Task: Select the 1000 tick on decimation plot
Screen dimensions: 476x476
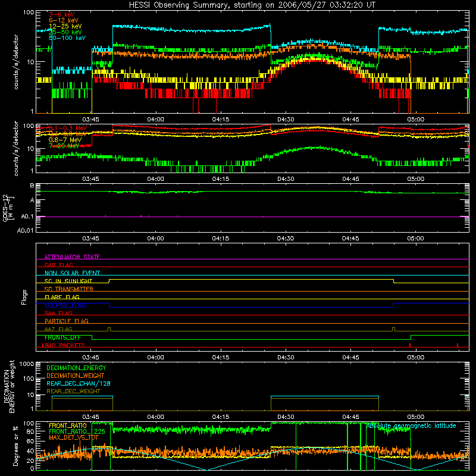Action: click(x=27, y=364)
